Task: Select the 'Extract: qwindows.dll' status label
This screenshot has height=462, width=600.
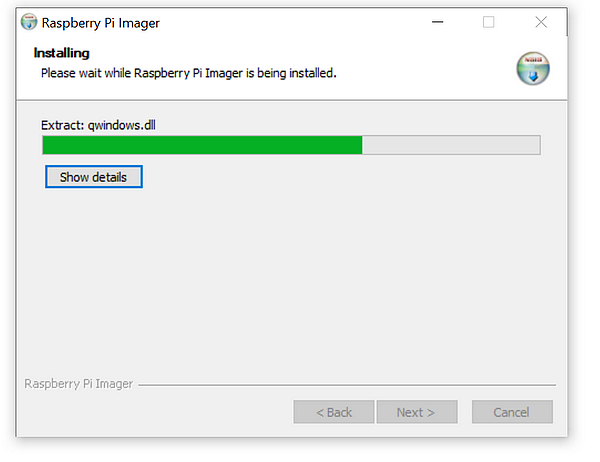Action: coord(98,125)
